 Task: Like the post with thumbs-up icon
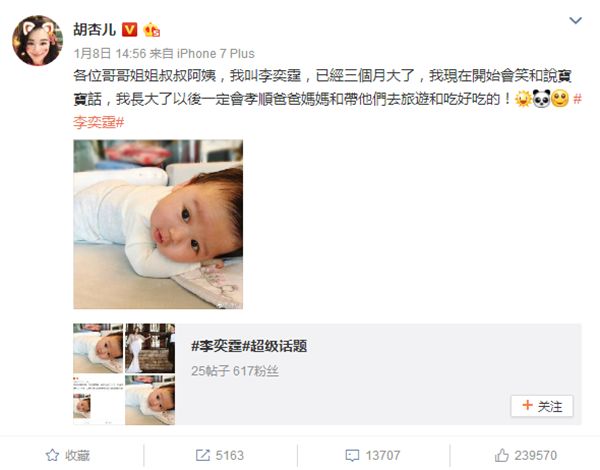pos(501,455)
